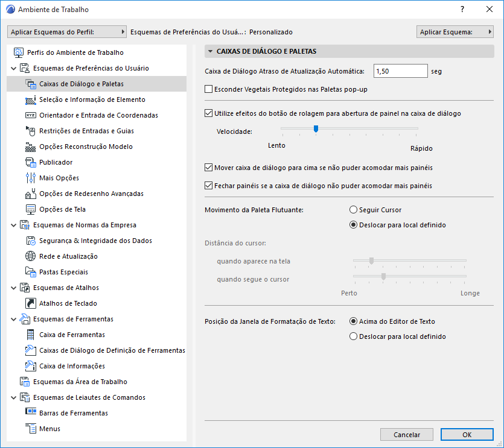The width and height of the screenshot is (504, 448).
Task: Open the Aplicar Esquema dropdown
Action: [455, 32]
